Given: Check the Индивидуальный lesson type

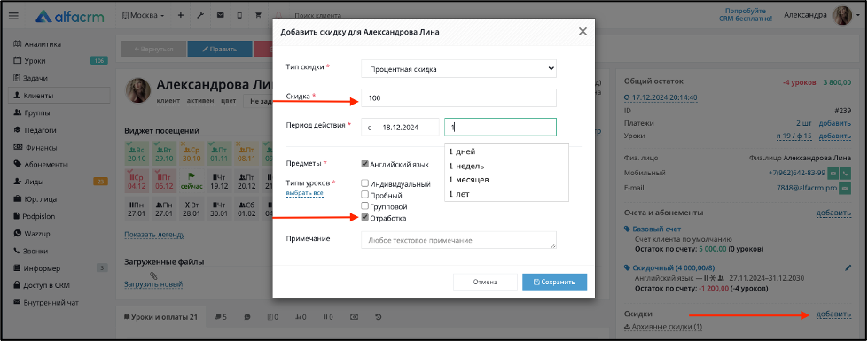Looking at the screenshot, I should pos(364,183).
